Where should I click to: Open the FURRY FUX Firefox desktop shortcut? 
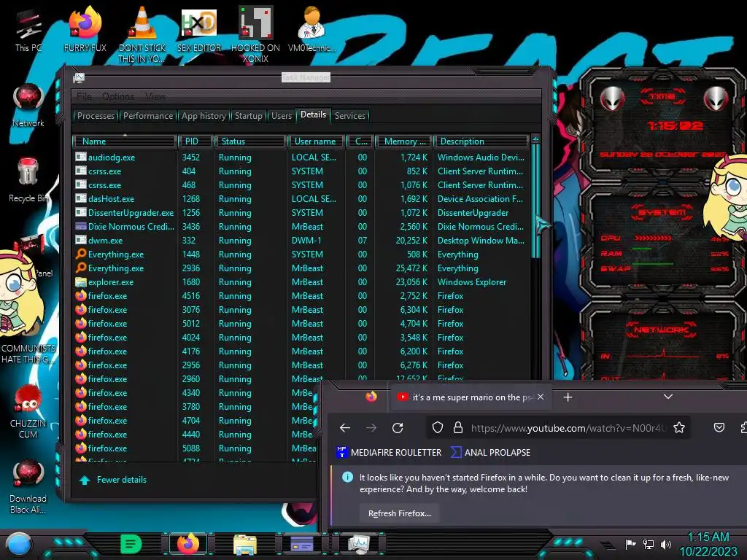point(85,28)
